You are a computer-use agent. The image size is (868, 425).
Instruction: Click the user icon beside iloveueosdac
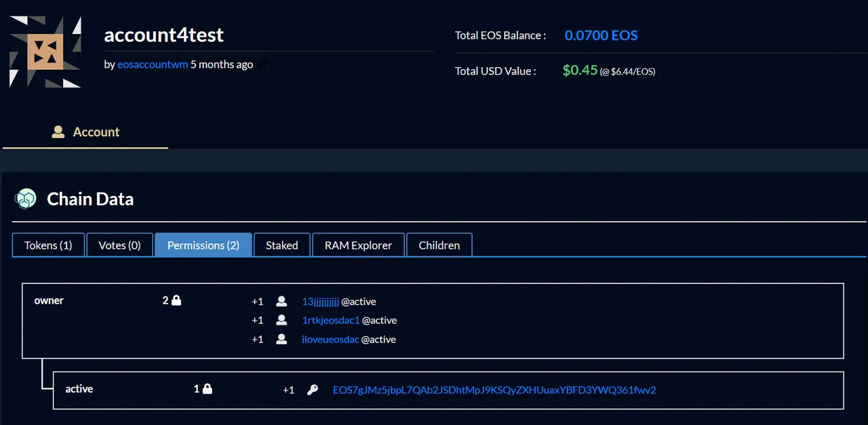tap(281, 340)
